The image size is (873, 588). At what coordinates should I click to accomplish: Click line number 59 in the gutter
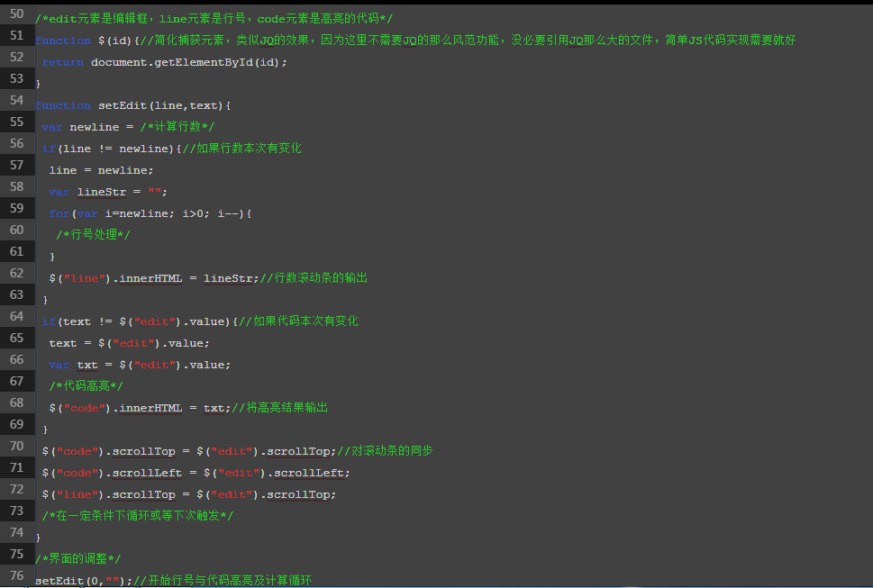click(x=17, y=208)
